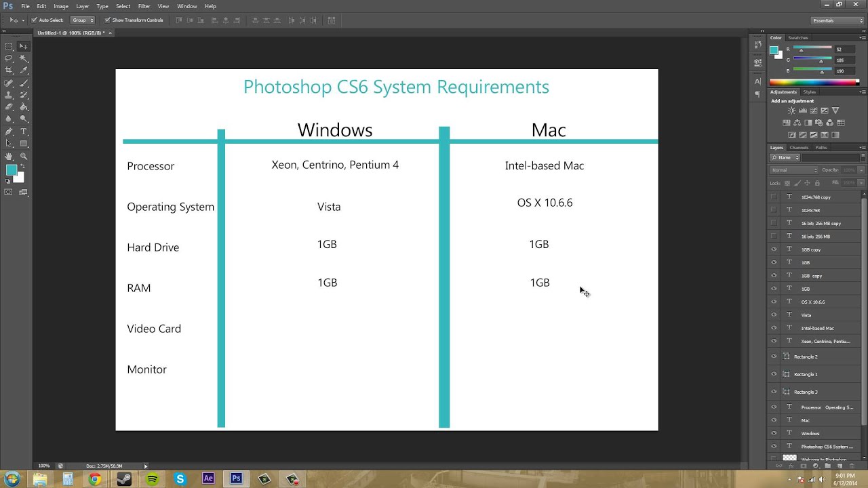Click the color spectrum ramp bar
Image resolution: width=868 pixels, height=488 pixels.
point(814,82)
